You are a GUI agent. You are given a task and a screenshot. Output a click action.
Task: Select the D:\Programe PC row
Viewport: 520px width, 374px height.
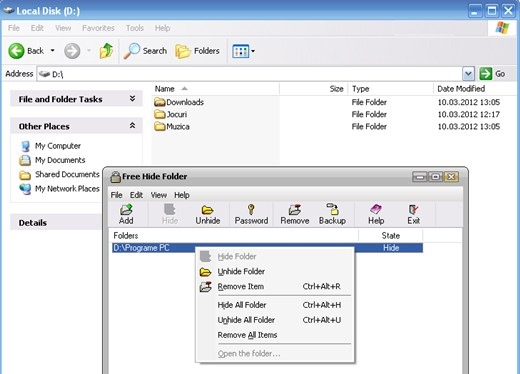[x=267, y=248]
